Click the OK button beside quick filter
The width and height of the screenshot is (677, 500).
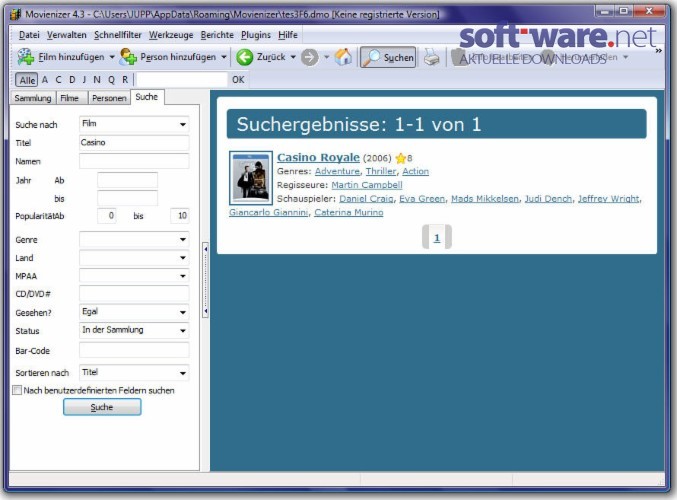(238, 80)
